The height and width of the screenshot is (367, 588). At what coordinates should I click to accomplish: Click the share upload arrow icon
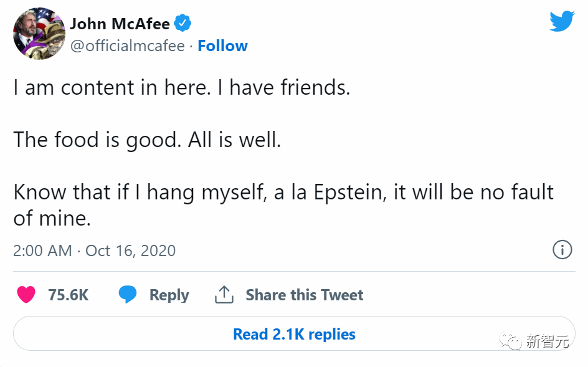(x=224, y=295)
